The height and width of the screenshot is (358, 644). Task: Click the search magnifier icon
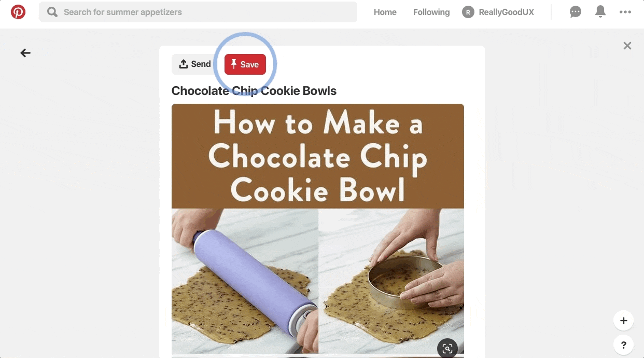coord(52,12)
